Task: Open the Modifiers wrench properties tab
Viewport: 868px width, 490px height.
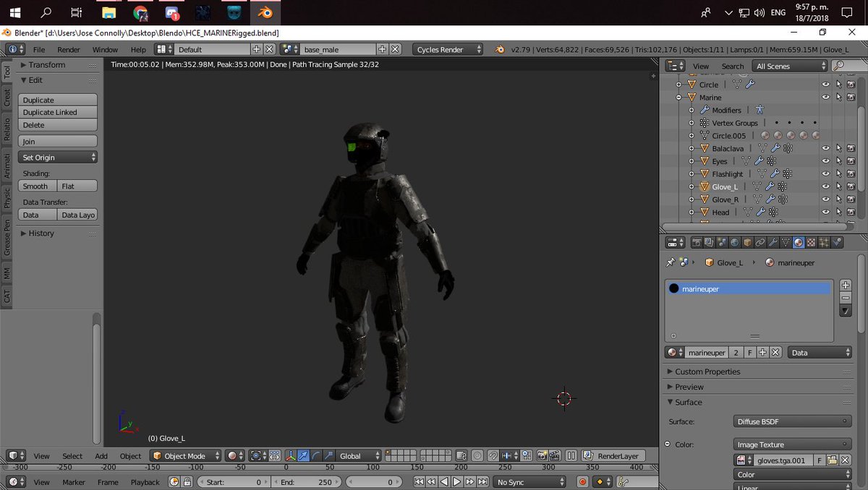Action: [x=773, y=243]
